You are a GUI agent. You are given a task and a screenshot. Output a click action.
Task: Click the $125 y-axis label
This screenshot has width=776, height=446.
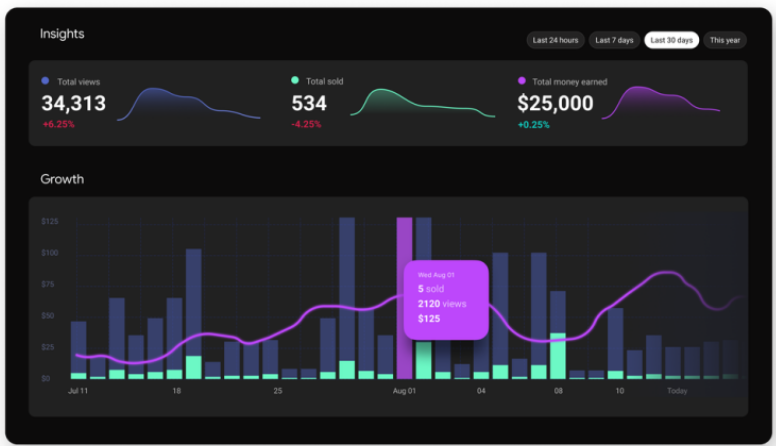[x=49, y=221]
